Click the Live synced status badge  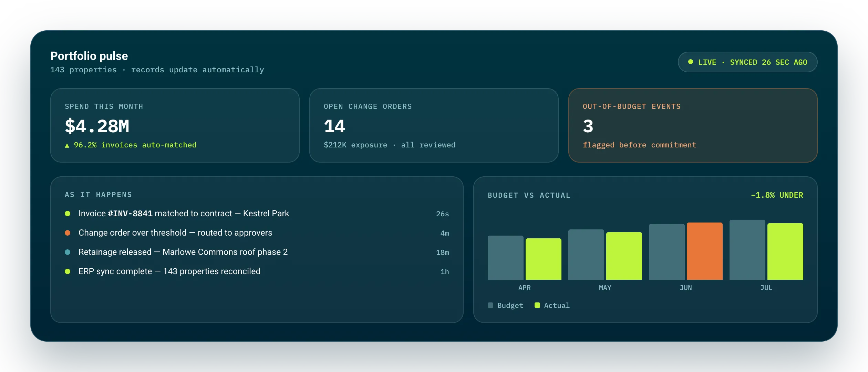tap(747, 62)
